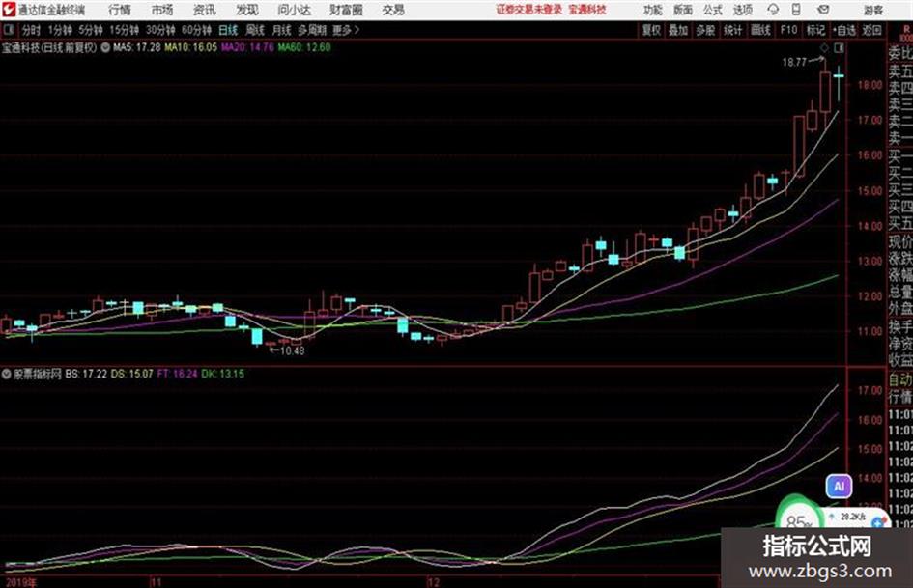Image resolution: width=913 pixels, height=588 pixels.
Task: Toggle the right side panel icon
Action: pos(839,47)
